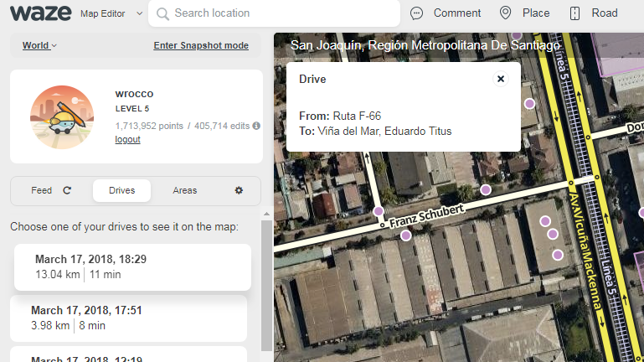Click the Viña del Mar destination text
The image size is (644, 362).
(384, 131)
